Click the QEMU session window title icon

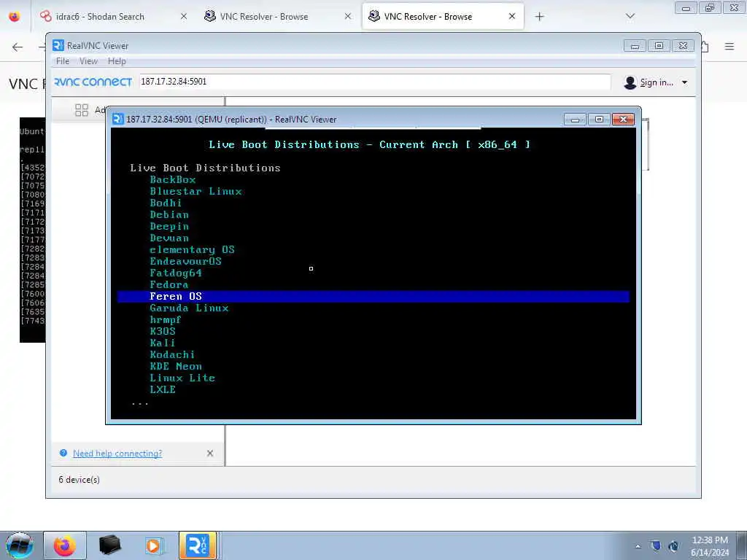click(x=117, y=119)
